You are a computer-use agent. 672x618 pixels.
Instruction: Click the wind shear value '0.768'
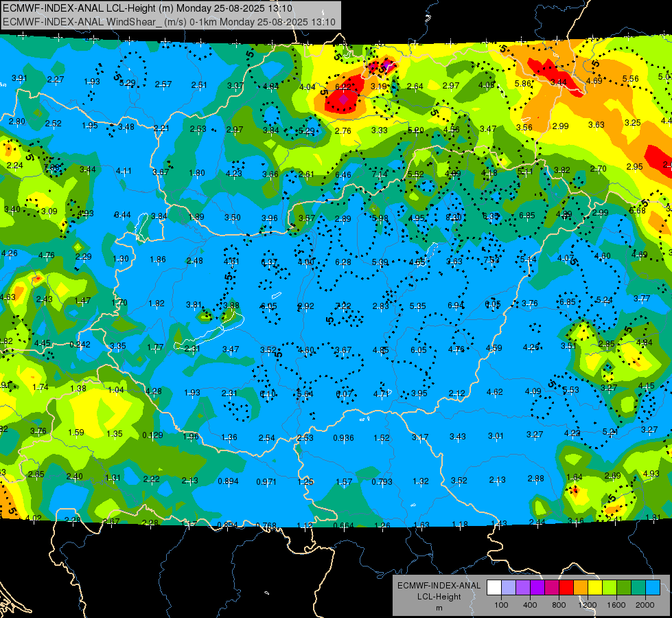[266, 525]
